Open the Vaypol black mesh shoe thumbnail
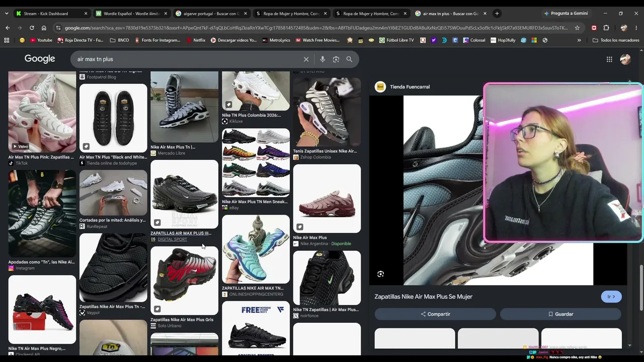This screenshot has width=644, height=362. tap(113, 267)
